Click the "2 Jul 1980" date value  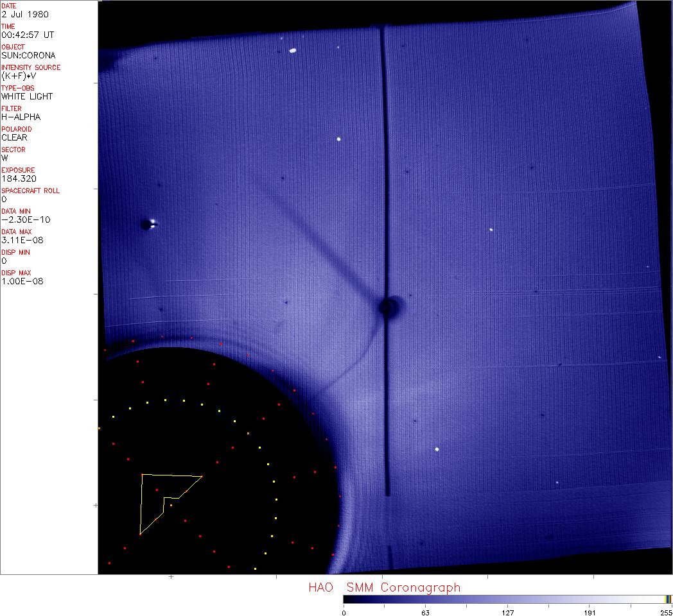coord(24,14)
